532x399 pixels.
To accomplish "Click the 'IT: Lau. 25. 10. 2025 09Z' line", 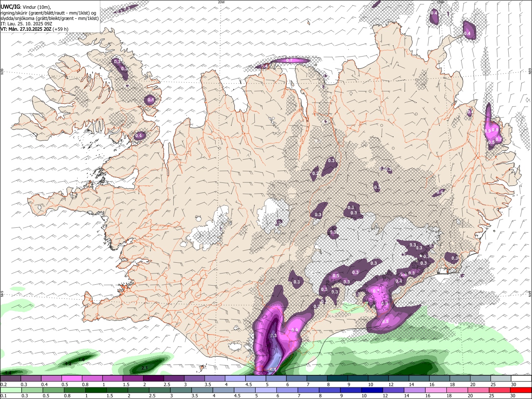I will 26,24.
